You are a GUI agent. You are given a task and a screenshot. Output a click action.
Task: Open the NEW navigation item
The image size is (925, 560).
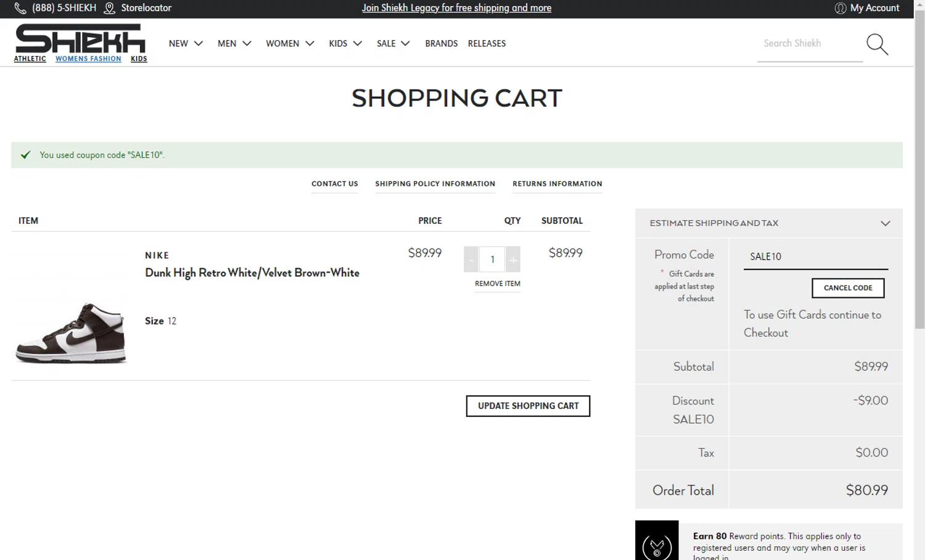pos(178,43)
